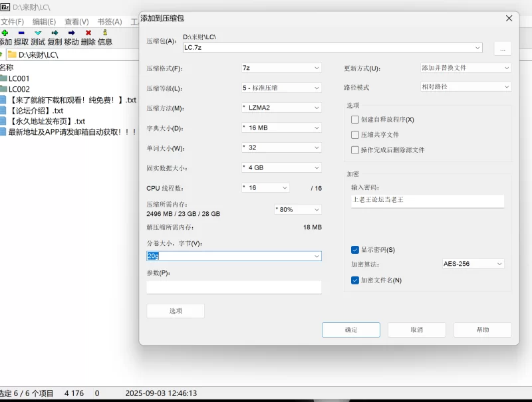The image size is (532, 402).
Task: Open the 分卷大小 20g dropdown arrow
Action: [x=317, y=256]
